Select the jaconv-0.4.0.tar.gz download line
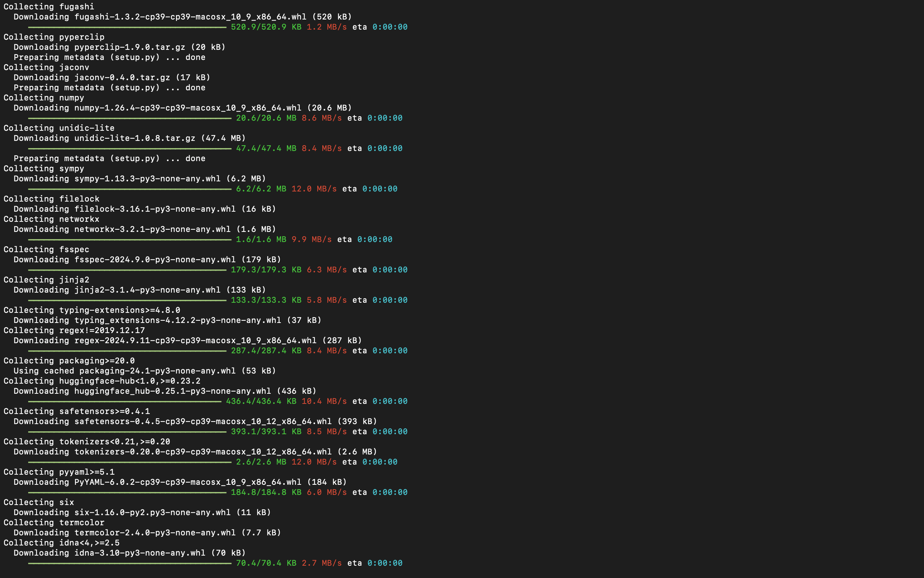 click(112, 78)
